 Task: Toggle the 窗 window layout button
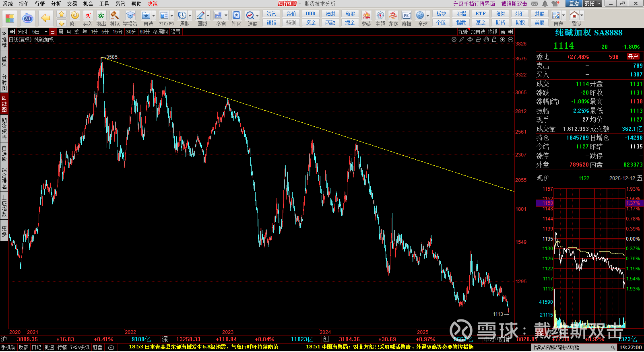coord(503,32)
